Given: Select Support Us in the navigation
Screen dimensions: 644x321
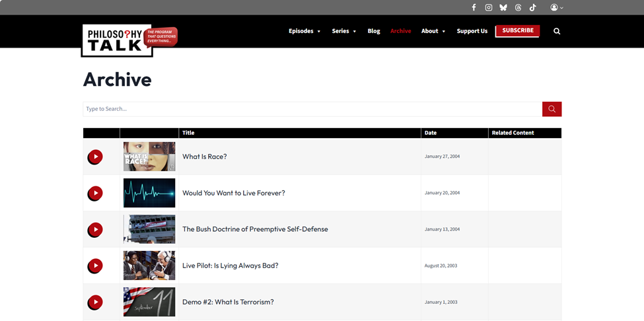Looking at the screenshot, I should coord(472,31).
